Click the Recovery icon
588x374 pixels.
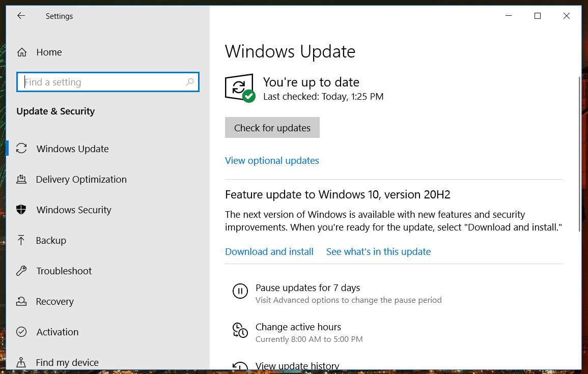tap(21, 301)
